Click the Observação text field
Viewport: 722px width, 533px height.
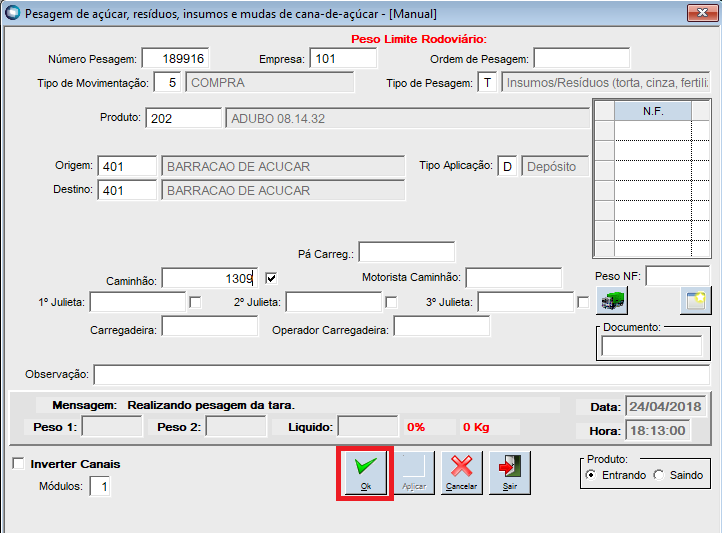click(x=402, y=374)
